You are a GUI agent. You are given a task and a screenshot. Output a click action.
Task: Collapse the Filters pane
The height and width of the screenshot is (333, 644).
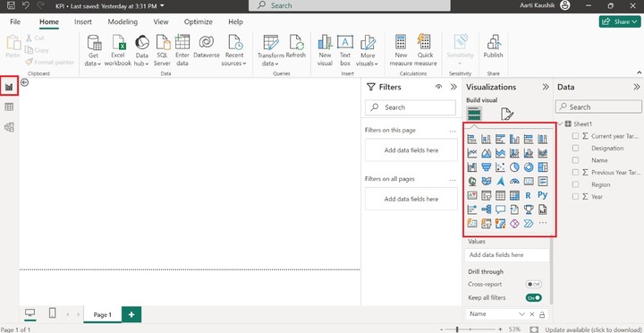[453, 87]
